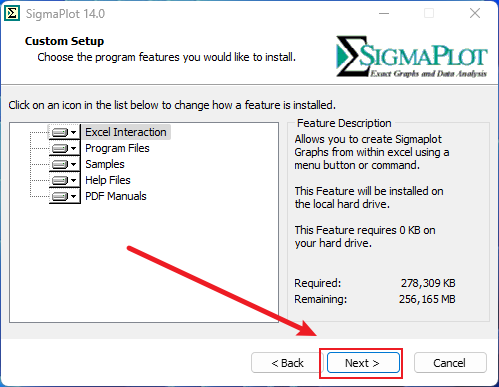This screenshot has width=499, height=387.
Task: Cancel the SigmaPlot installation
Action: point(450,363)
